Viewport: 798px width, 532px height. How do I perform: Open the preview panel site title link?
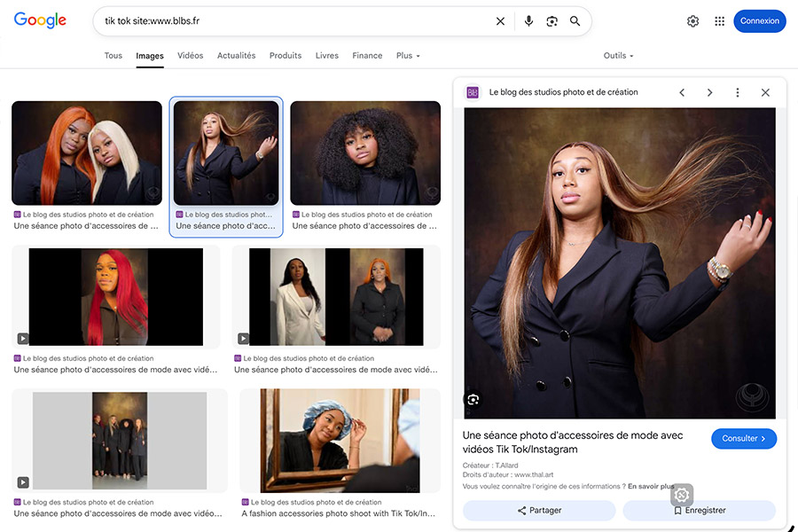coord(563,92)
